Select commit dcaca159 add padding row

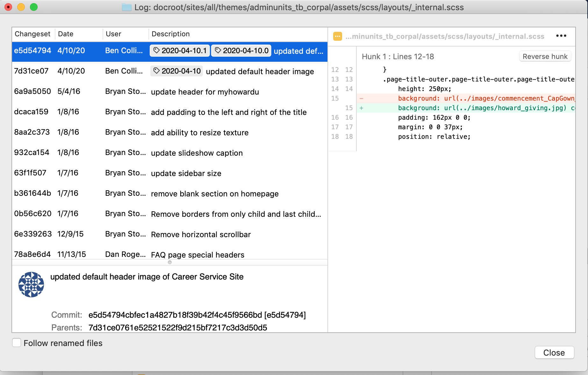170,112
